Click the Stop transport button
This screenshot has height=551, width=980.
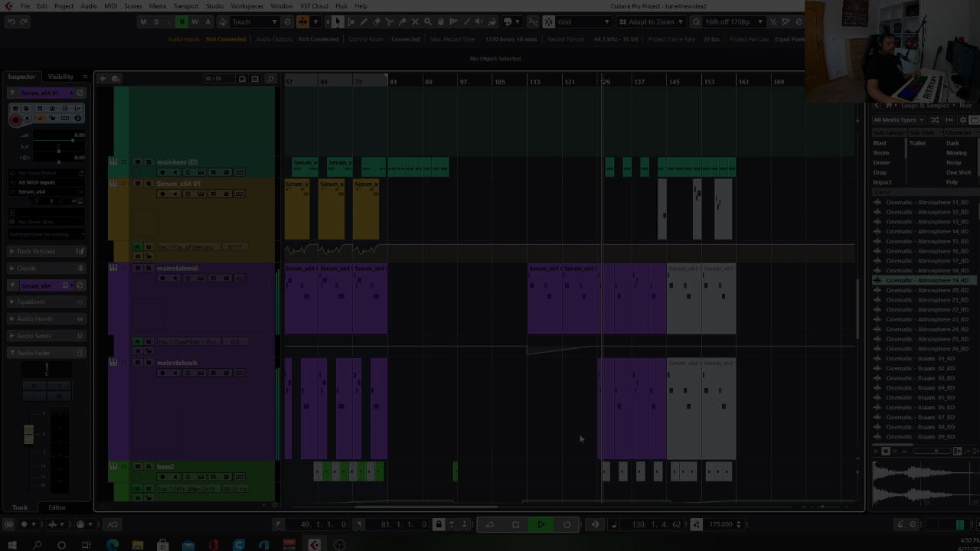point(515,524)
